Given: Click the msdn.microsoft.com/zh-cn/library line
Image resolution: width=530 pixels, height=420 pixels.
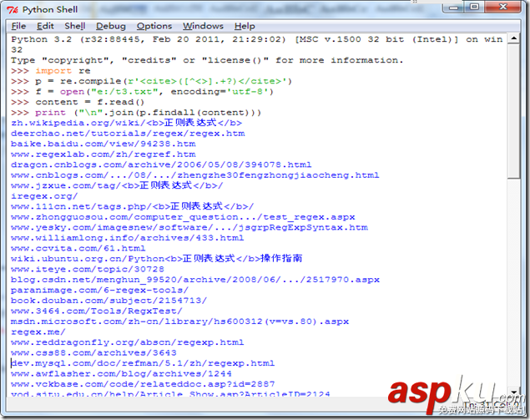Looking at the screenshot, I should point(179,322).
